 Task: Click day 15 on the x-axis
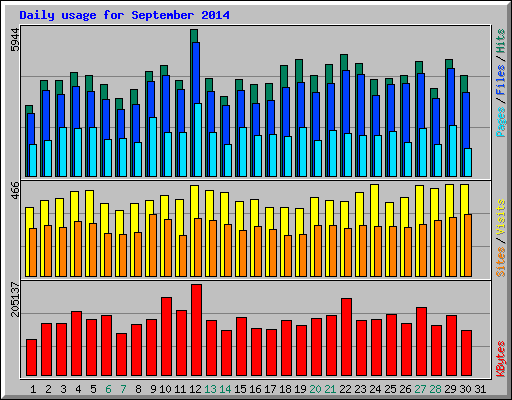(x=240, y=389)
